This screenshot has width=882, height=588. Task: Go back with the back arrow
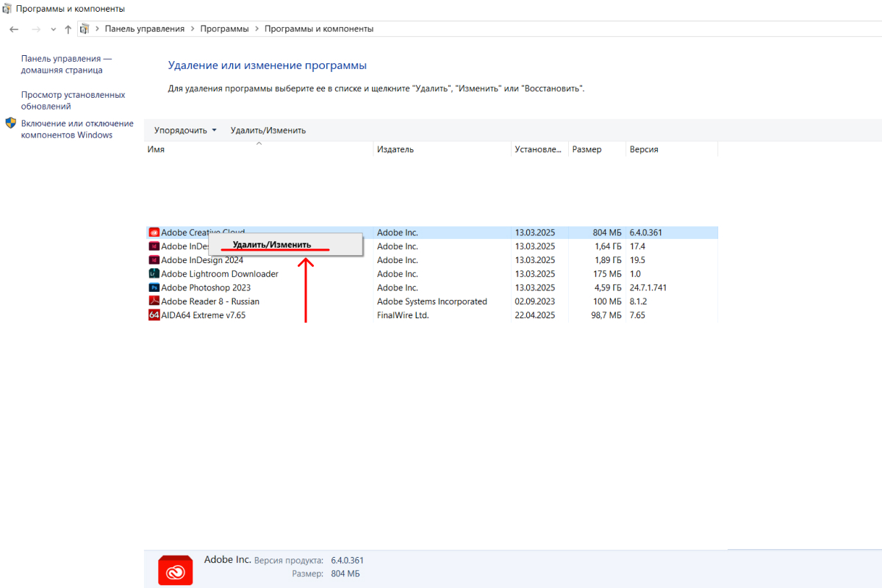tap(14, 29)
